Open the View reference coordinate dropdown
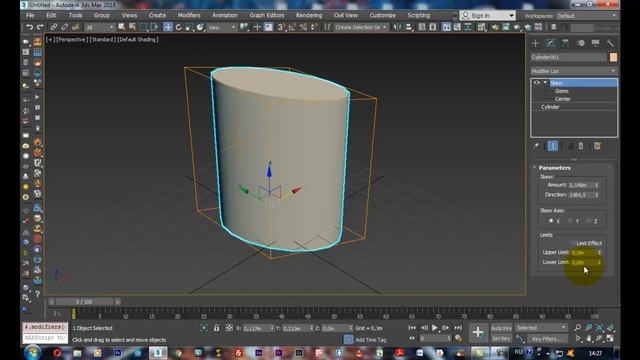The image size is (640, 360). coord(222,27)
